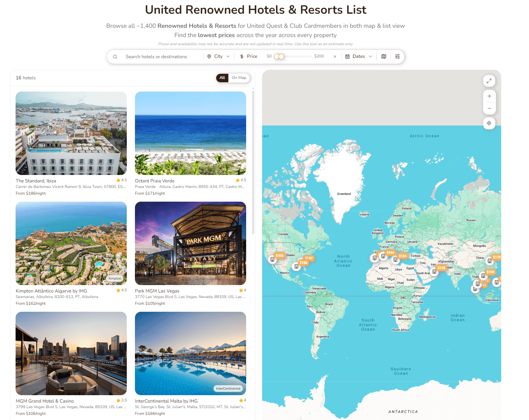Screen dimensions: 529x420
Task: Zoom out on the map with minus
Action: click(489, 108)
